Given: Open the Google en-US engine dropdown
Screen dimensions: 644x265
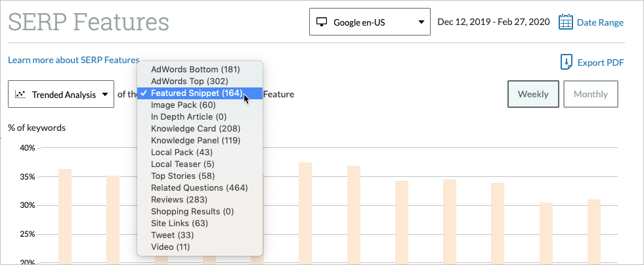Looking at the screenshot, I should coord(370,22).
